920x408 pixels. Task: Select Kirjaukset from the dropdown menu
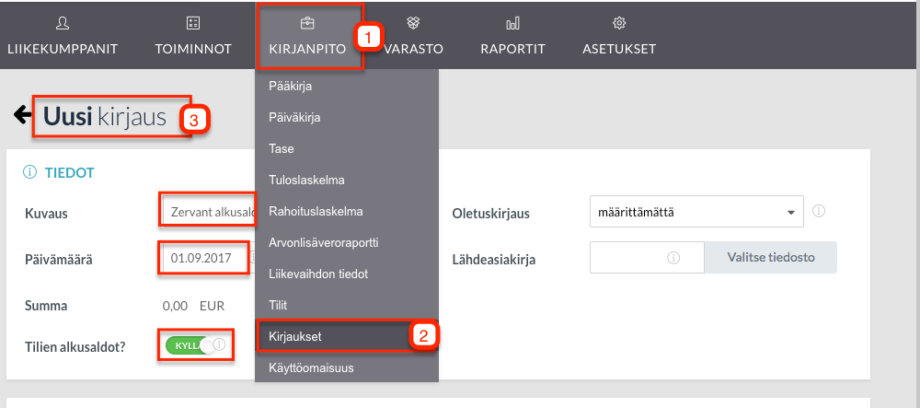(347, 336)
